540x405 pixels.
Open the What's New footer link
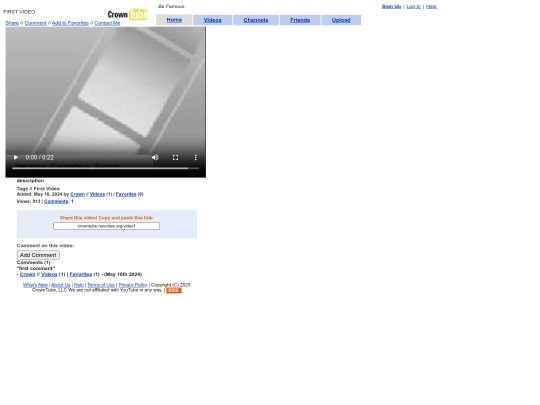(x=35, y=285)
